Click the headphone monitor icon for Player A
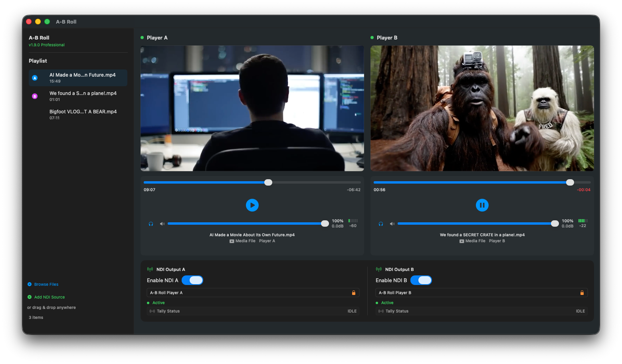This screenshot has height=364, width=622. tap(151, 224)
